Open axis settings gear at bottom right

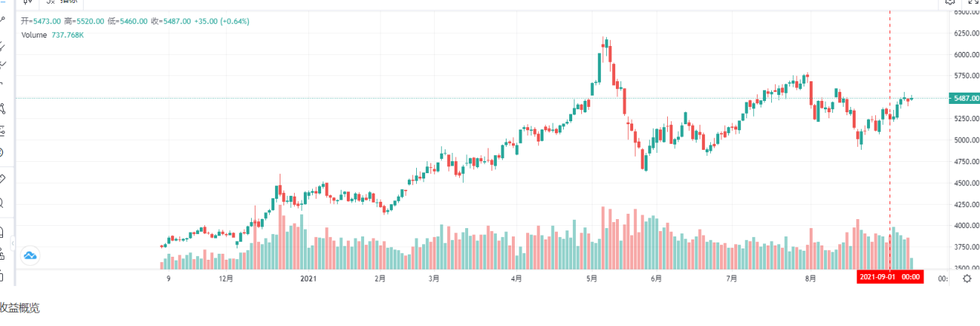click(x=967, y=278)
